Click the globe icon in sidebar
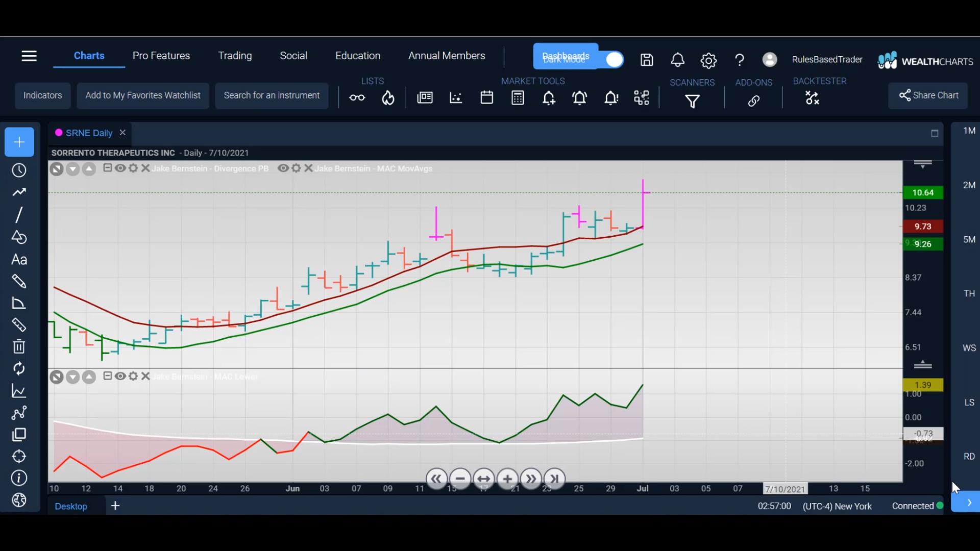This screenshot has height=551, width=980. pos(19,500)
